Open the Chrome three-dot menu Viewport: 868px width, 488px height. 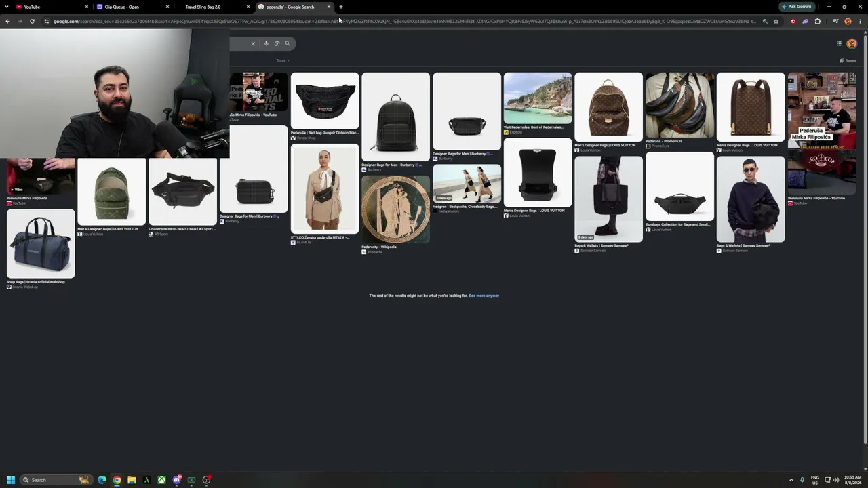pyautogui.click(x=861, y=21)
